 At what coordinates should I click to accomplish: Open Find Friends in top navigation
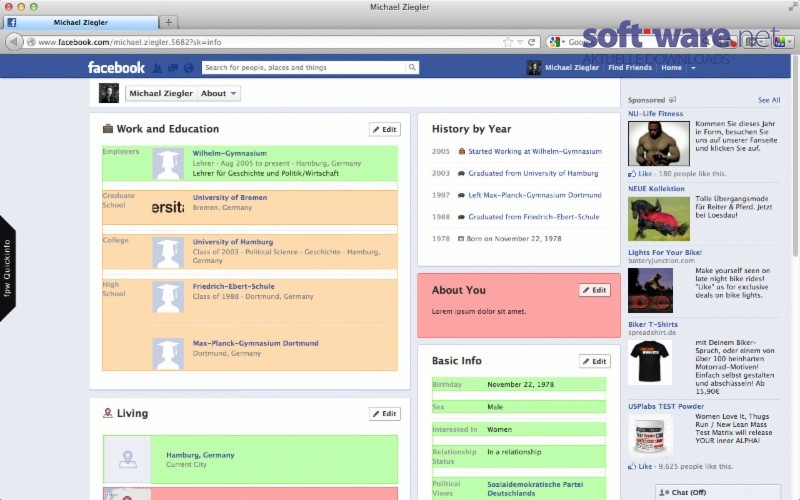click(x=630, y=67)
